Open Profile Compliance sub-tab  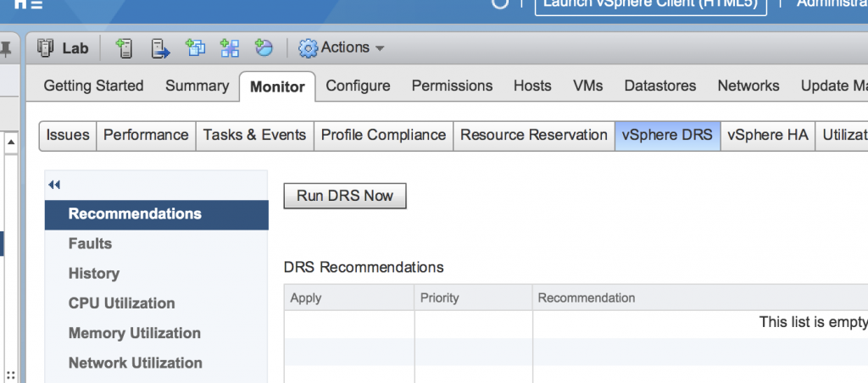384,136
